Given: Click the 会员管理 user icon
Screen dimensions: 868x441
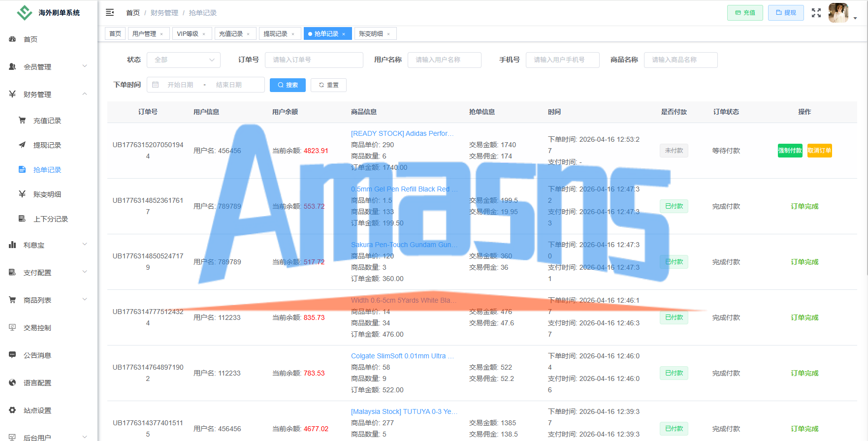Looking at the screenshot, I should point(13,66).
